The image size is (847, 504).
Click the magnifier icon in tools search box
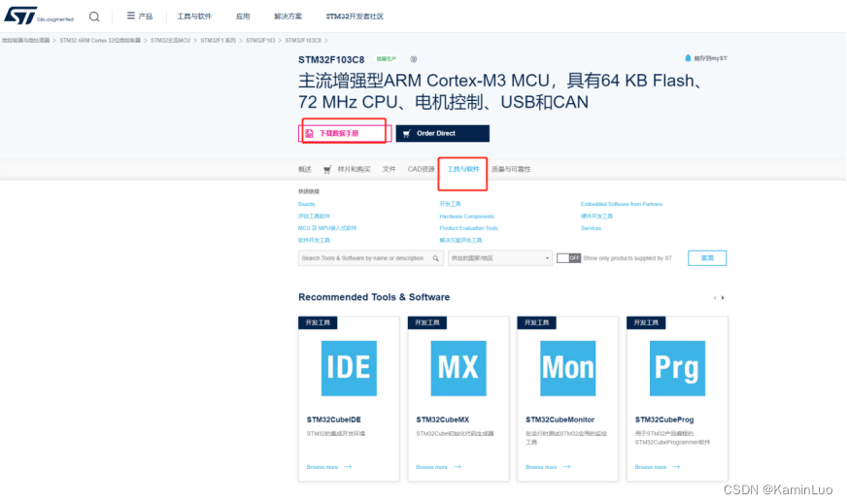pos(436,258)
